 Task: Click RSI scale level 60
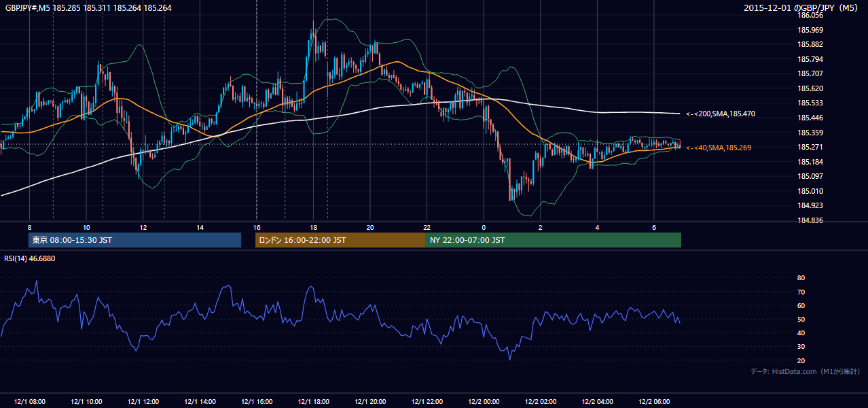tap(801, 305)
